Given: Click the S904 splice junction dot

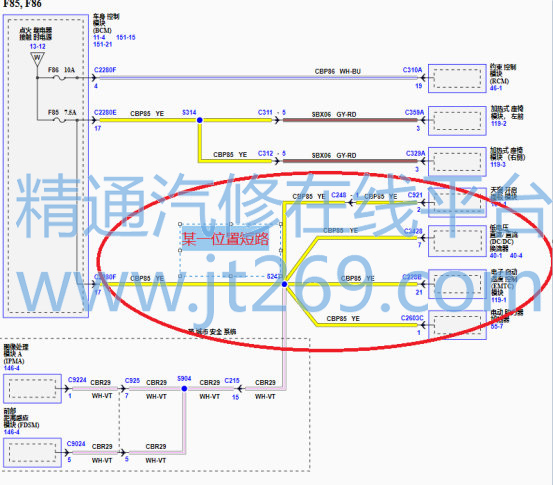Looking at the screenshot, I should (184, 389).
